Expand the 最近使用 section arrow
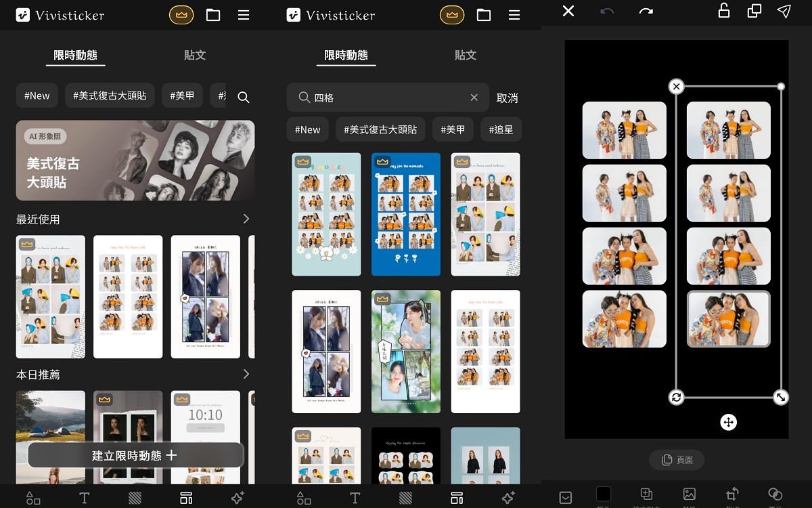Screen dimensions: 812x508 click(x=246, y=219)
